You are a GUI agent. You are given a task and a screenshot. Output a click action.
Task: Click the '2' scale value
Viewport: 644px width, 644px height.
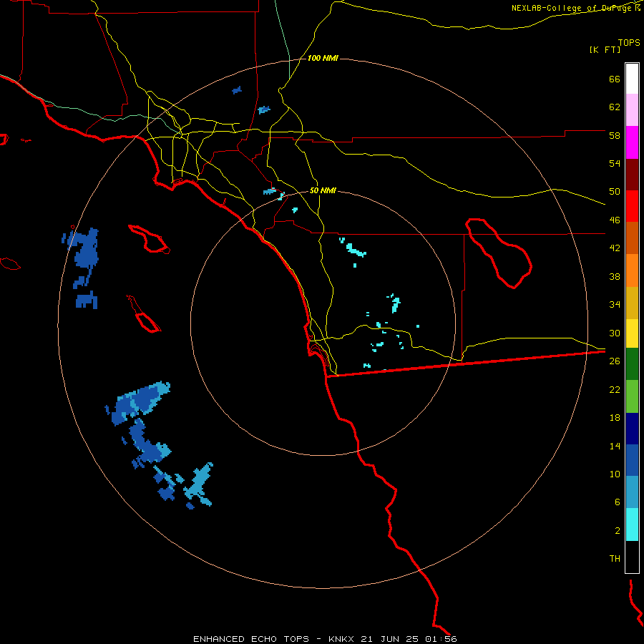618,531
